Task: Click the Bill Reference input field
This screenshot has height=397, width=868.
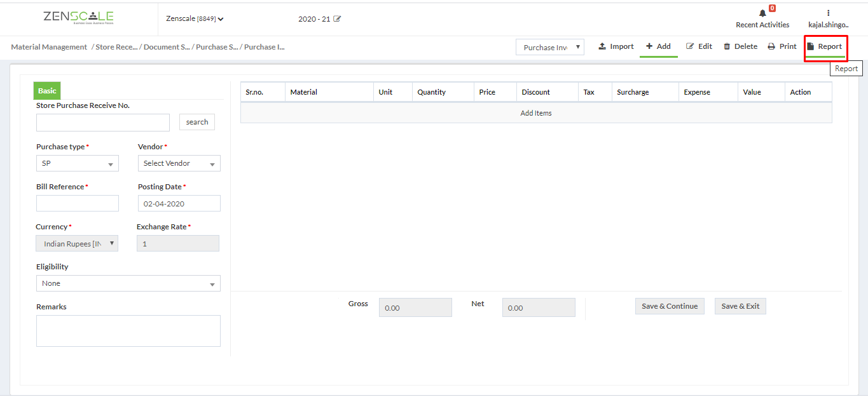Action: (x=78, y=203)
